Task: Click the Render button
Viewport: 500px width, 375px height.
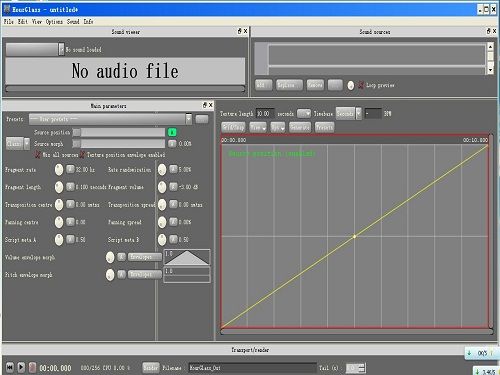Action: [151, 367]
